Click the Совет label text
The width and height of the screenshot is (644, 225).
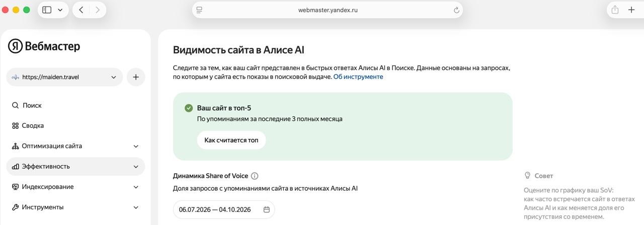(x=544, y=176)
